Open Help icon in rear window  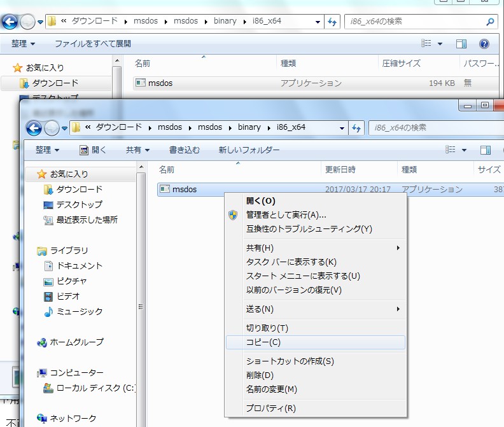[x=484, y=43]
